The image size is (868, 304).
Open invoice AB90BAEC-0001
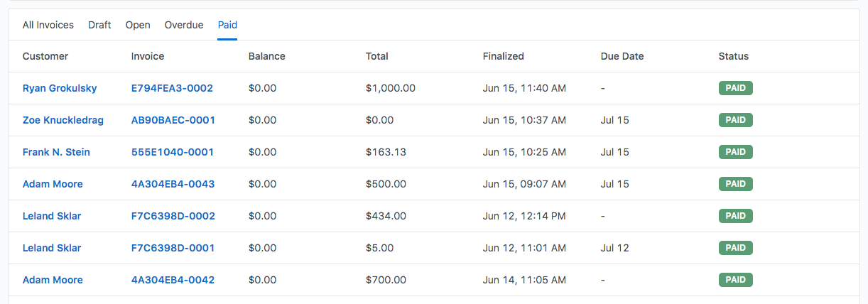point(173,120)
